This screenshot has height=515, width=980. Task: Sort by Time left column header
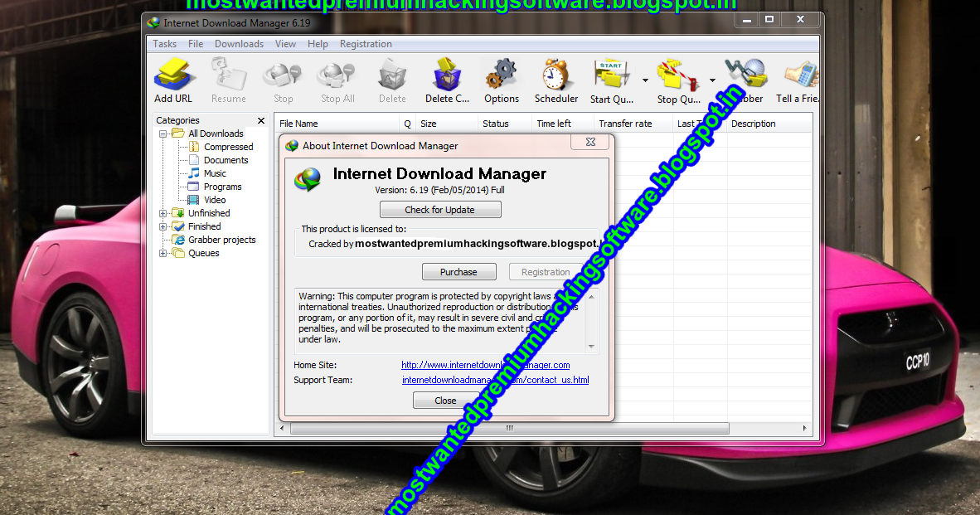coord(562,124)
